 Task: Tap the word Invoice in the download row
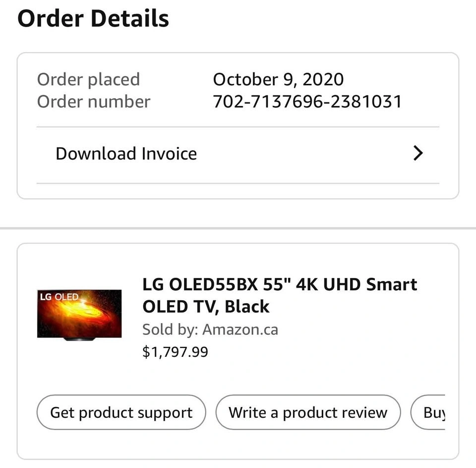click(x=169, y=154)
